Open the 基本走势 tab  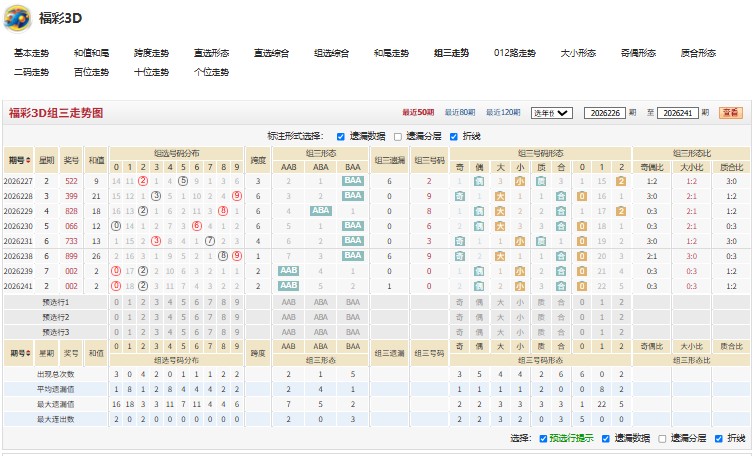(31, 53)
